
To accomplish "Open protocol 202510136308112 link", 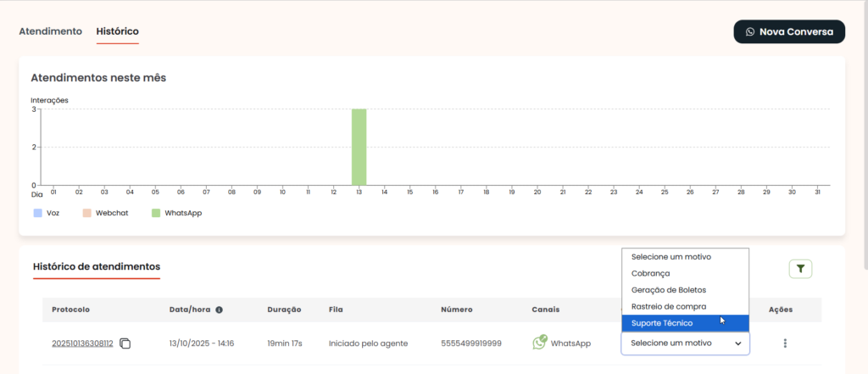I will tap(82, 343).
